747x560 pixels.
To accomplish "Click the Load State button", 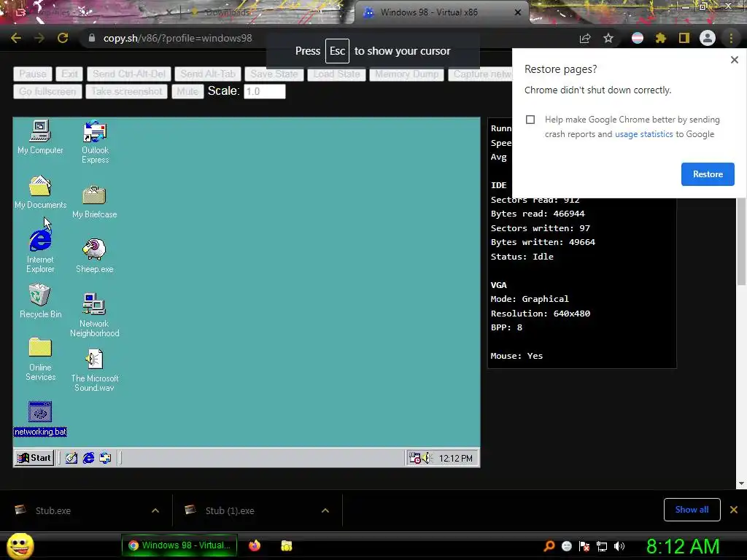I will click(336, 74).
